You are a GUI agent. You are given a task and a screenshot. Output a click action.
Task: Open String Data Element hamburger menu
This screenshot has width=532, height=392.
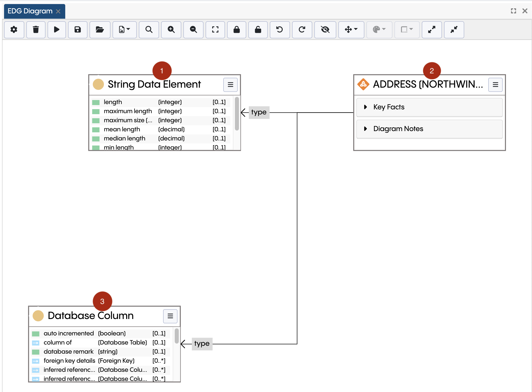pyautogui.click(x=230, y=85)
